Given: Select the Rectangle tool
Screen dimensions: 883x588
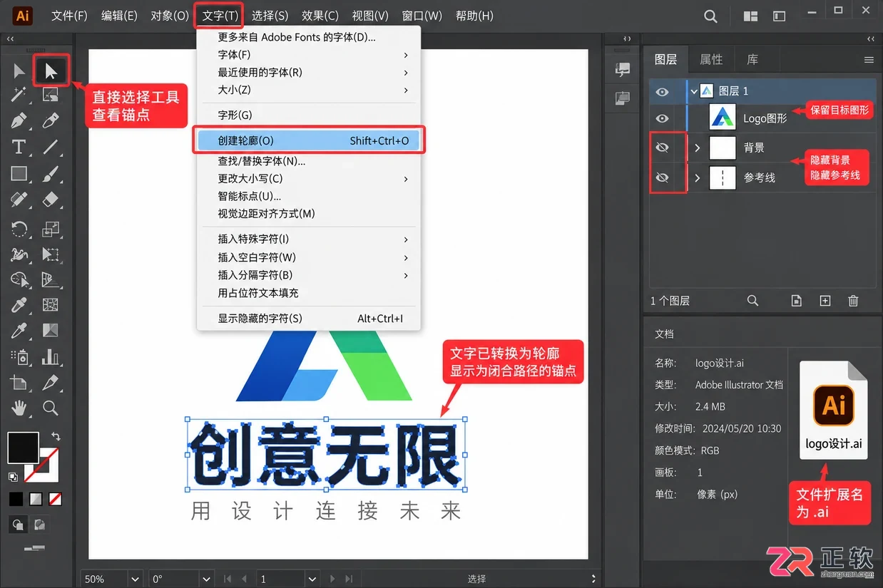Looking at the screenshot, I should (19, 174).
